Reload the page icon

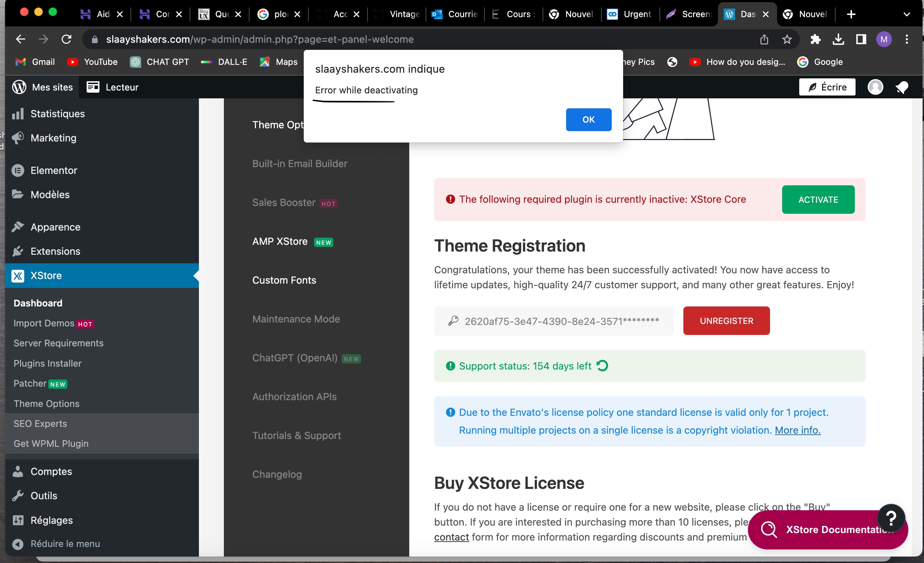click(x=66, y=39)
